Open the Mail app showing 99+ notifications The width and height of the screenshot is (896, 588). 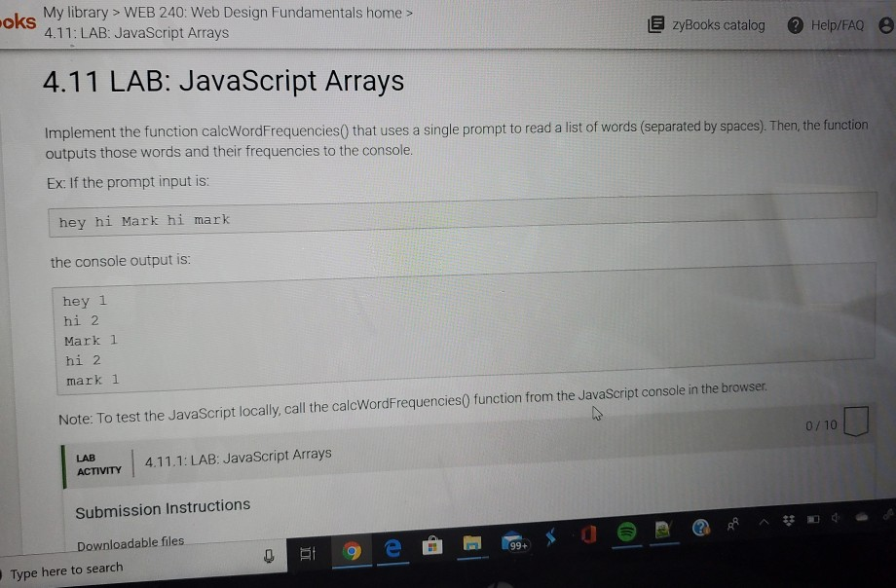[x=511, y=542]
